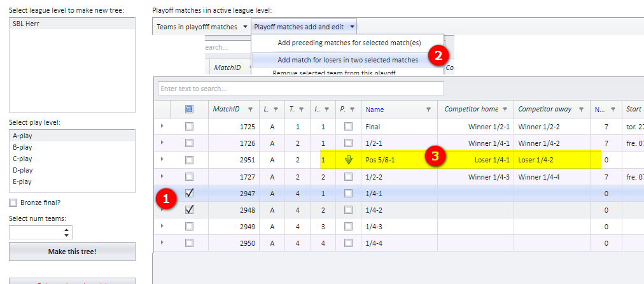644x284 pixels.
Task: Open filter icon on Competitor away column
Action: (581, 110)
